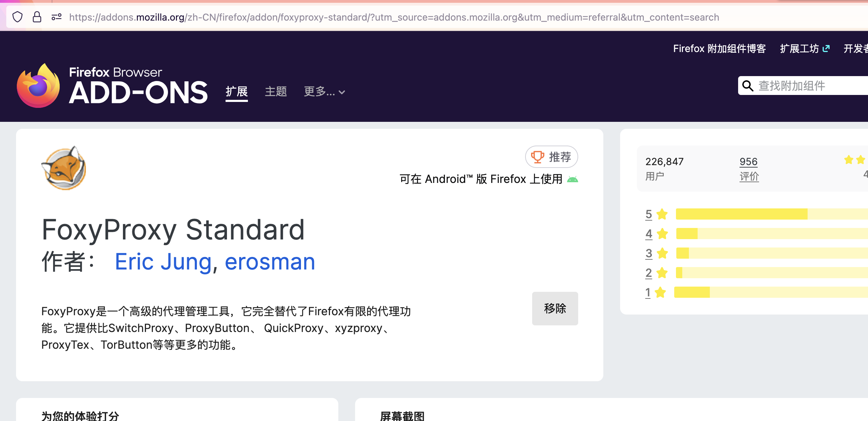Image resolution: width=868 pixels, height=421 pixels.
Task: Click the tracking protection shield icon
Action: pyautogui.click(x=17, y=17)
